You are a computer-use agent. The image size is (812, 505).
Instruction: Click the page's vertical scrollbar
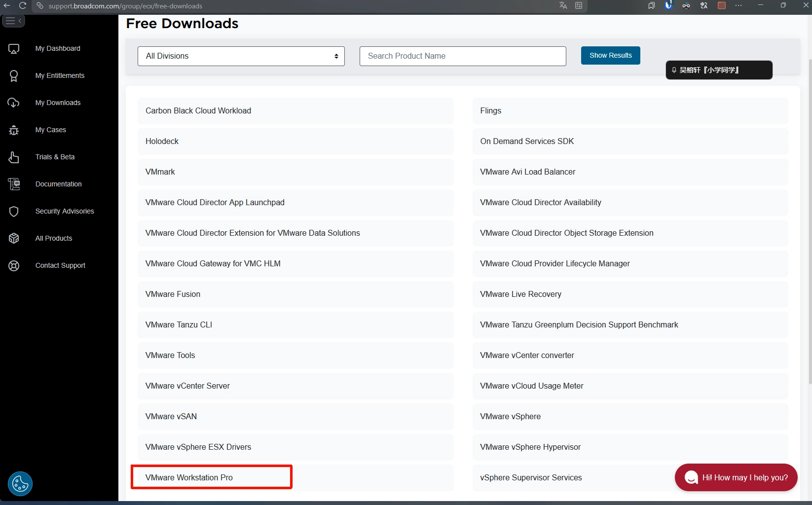(810, 222)
